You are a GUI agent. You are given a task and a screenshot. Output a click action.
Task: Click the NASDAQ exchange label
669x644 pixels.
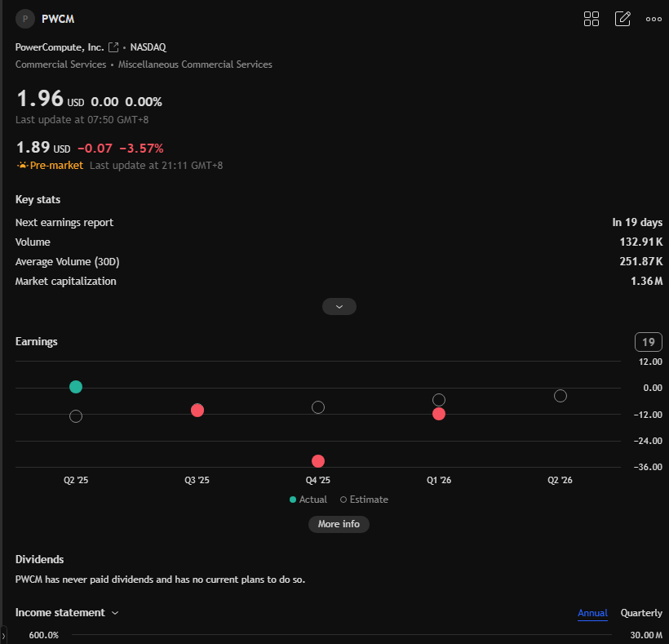click(x=148, y=47)
